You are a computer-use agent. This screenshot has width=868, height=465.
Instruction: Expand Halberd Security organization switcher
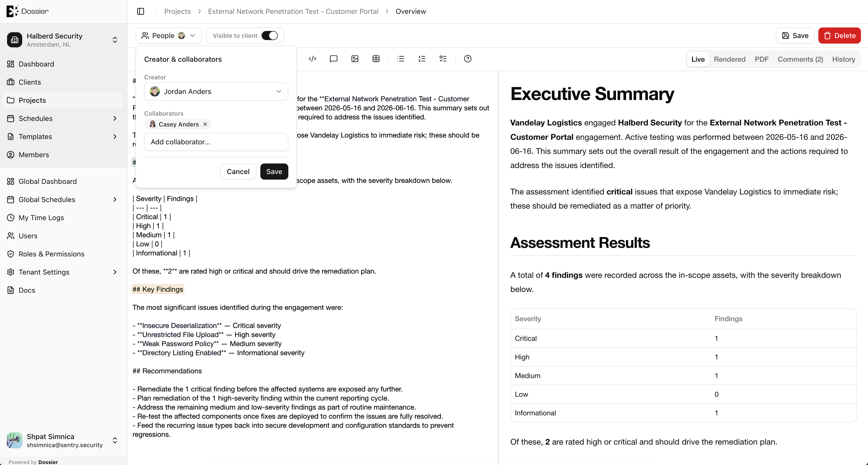tap(115, 40)
